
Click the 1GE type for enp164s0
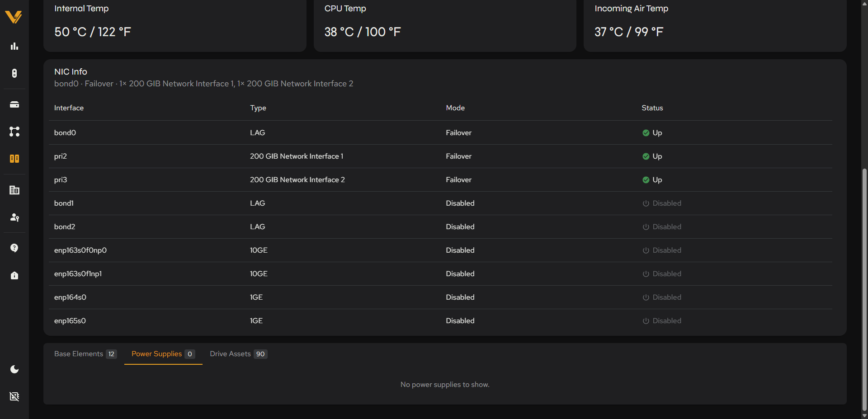click(x=256, y=297)
